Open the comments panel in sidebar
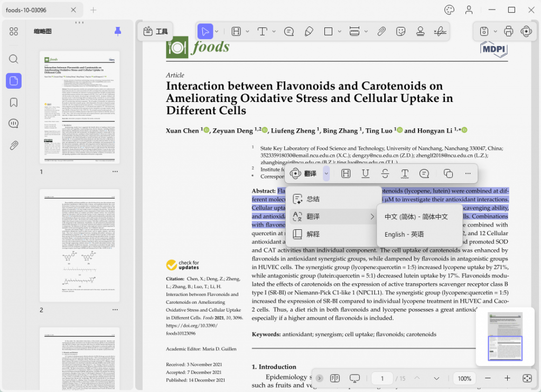Viewport: 541px width, 392px height. click(x=13, y=124)
